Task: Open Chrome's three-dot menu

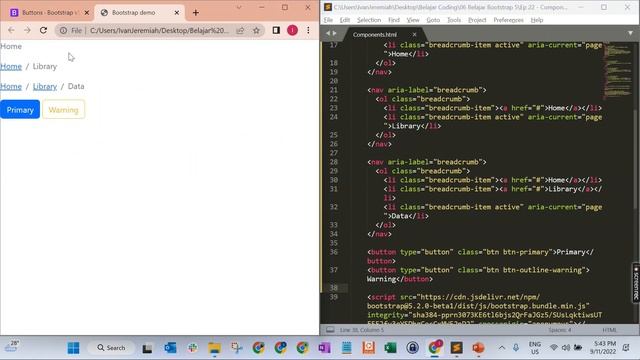Action: tap(308, 30)
